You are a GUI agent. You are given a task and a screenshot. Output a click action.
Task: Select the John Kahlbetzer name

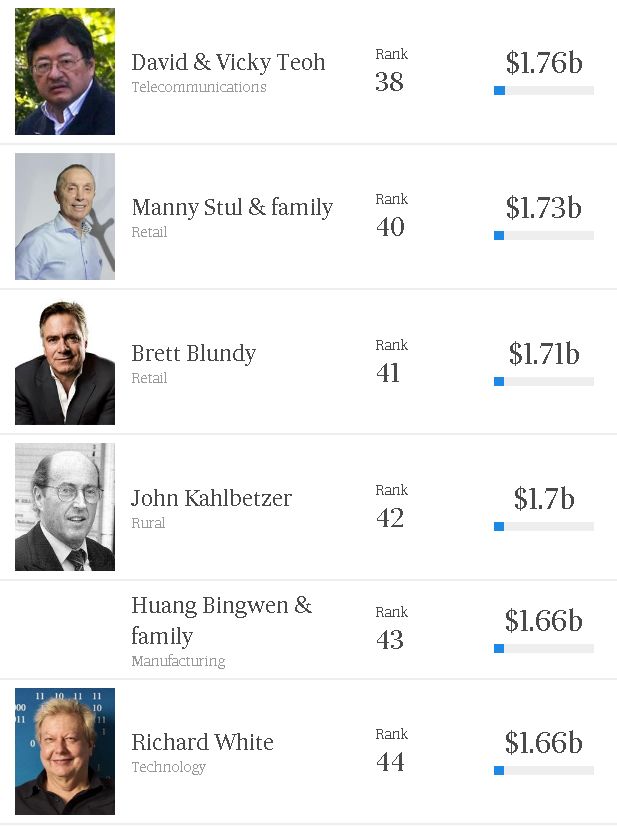click(x=211, y=498)
